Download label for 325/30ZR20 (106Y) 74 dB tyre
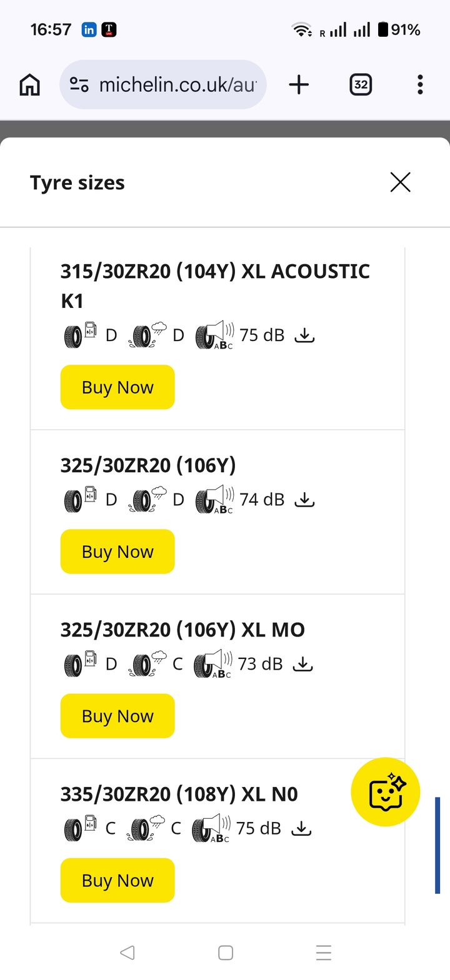Viewport: 450px width, 980px height. (304, 500)
